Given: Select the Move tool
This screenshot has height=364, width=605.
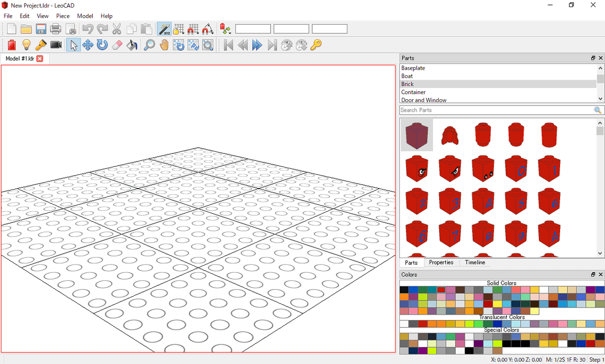Looking at the screenshot, I should pyautogui.click(x=88, y=45).
